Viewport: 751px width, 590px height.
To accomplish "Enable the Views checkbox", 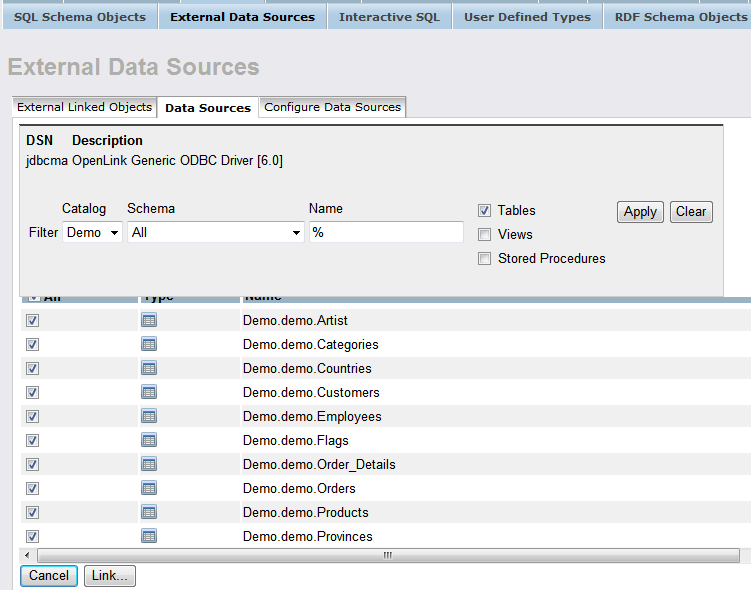I will [x=484, y=235].
